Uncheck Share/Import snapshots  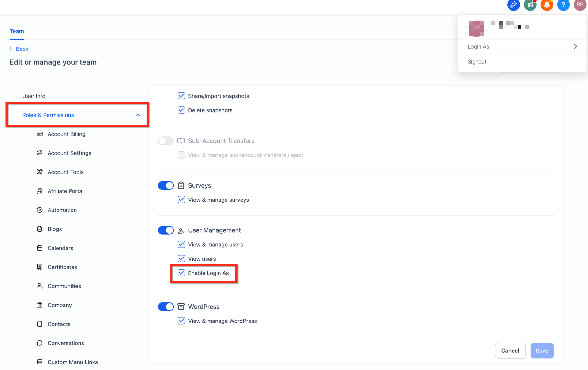[181, 96]
